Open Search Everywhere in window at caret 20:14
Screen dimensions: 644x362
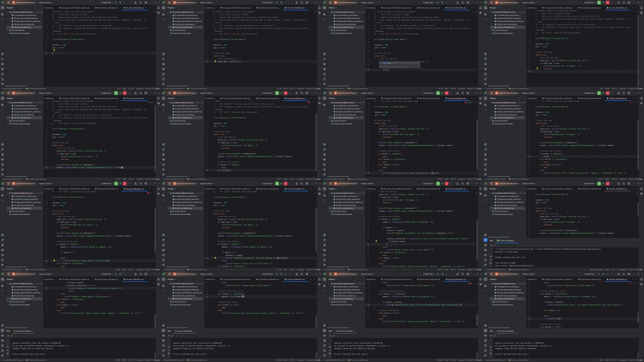[x=462, y=2]
